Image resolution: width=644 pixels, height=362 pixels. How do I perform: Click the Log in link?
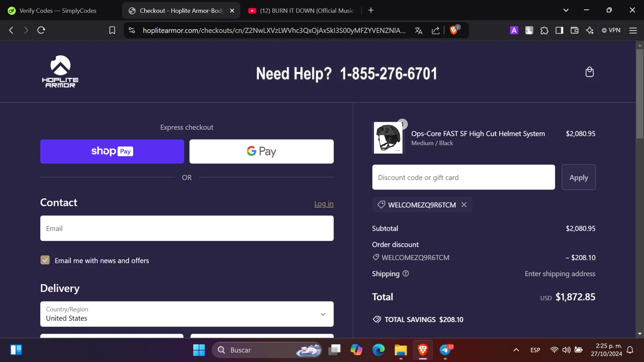coord(324,204)
